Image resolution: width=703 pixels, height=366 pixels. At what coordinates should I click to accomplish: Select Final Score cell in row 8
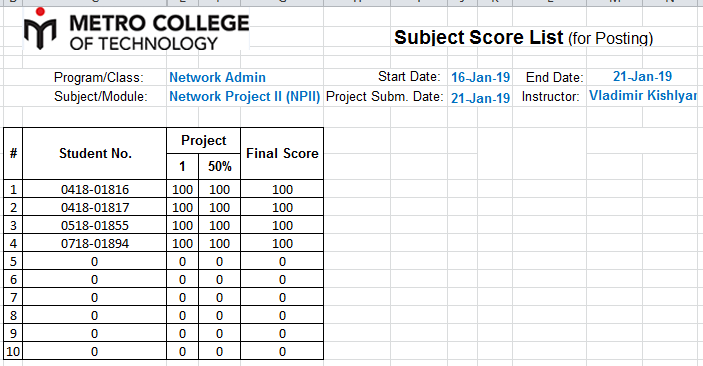point(282,315)
